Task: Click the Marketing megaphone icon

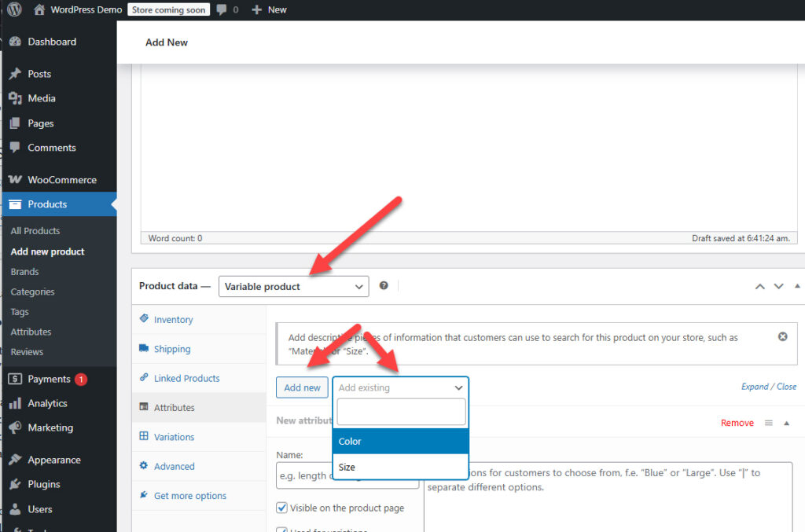Action: pos(16,427)
